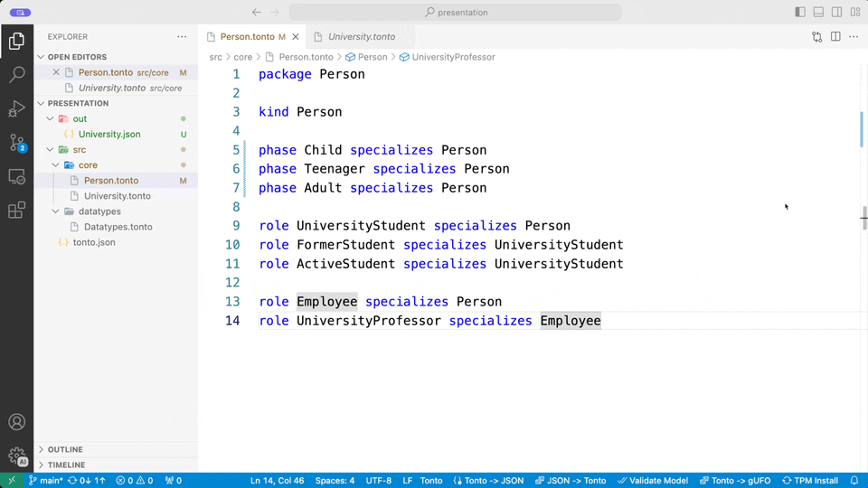This screenshot has width=868, height=488.
Task: Open notifications bell in status bar
Action: tap(854, 480)
